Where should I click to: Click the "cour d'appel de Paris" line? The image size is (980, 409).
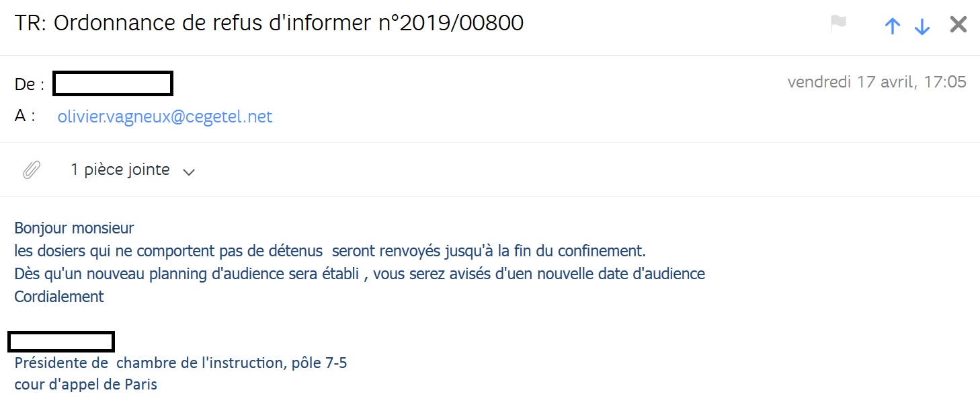click(x=85, y=385)
